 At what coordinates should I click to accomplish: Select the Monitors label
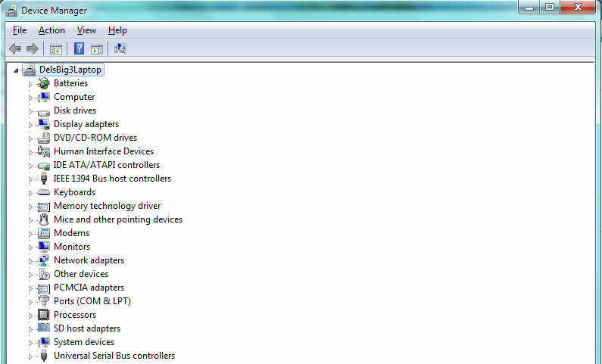pyautogui.click(x=72, y=247)
